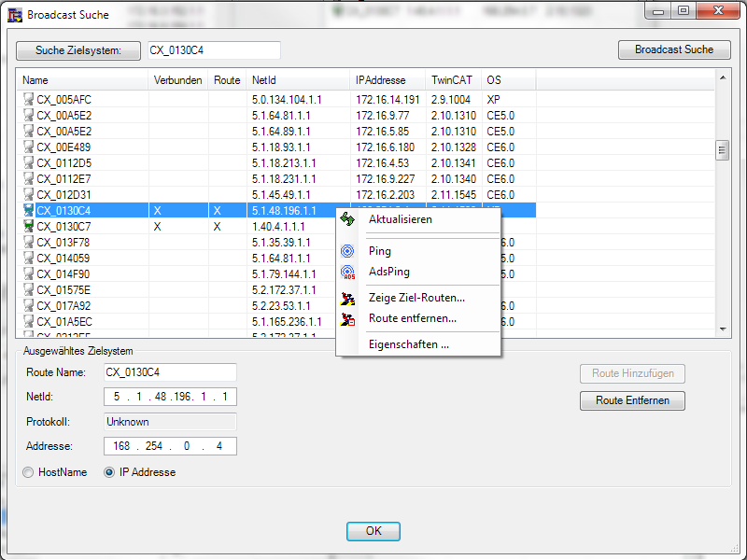Viewport: 747px width, 560px height.
Task: Sort by the TwinCAT column header
Action: point(453,80)
